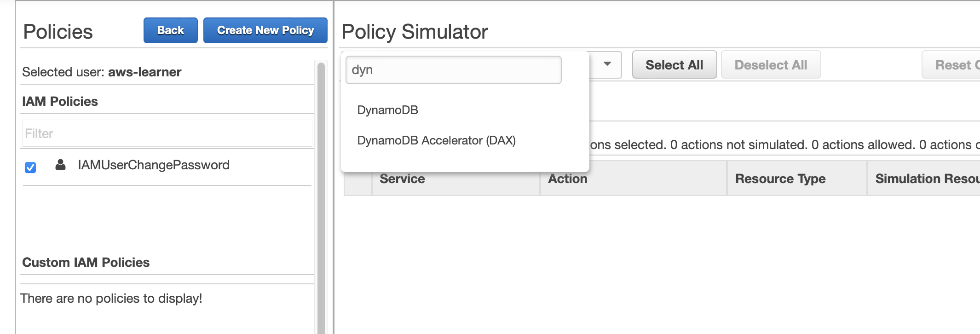The height and width of the screenshot is (334, 980).
Task: Choose DynamoDB Accelerator (DAX) option
Action: point(436,140)
